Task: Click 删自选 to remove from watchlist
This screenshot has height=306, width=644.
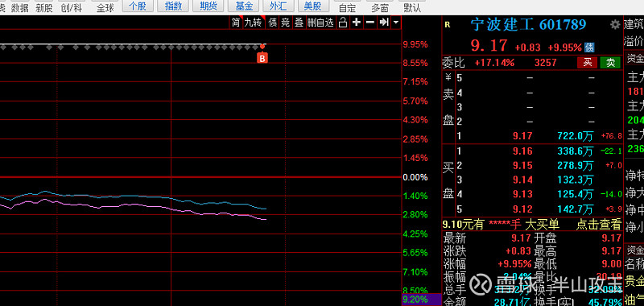Action: (x=320, y=23)
